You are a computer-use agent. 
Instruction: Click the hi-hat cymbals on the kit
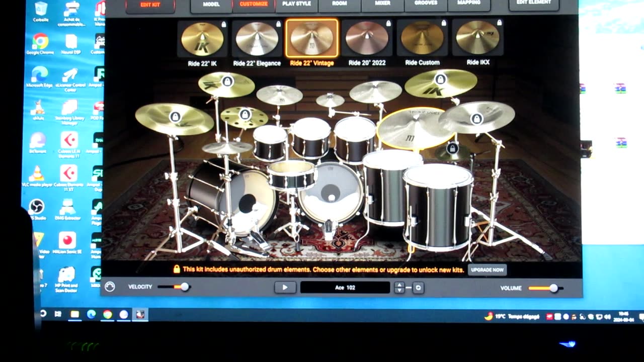click(x=227, y=147)
